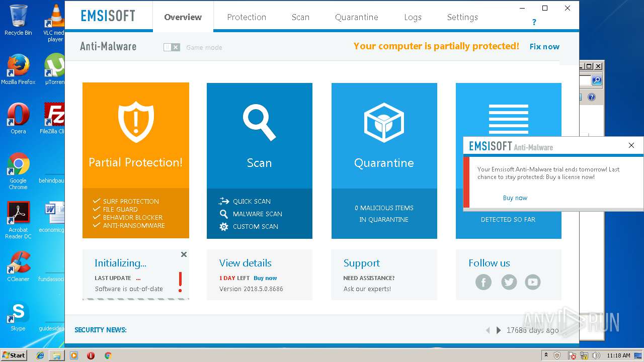The width and height of the screenshot is (644, 362).
Task: Open the Windows Start menu
Action: point(14,355)
